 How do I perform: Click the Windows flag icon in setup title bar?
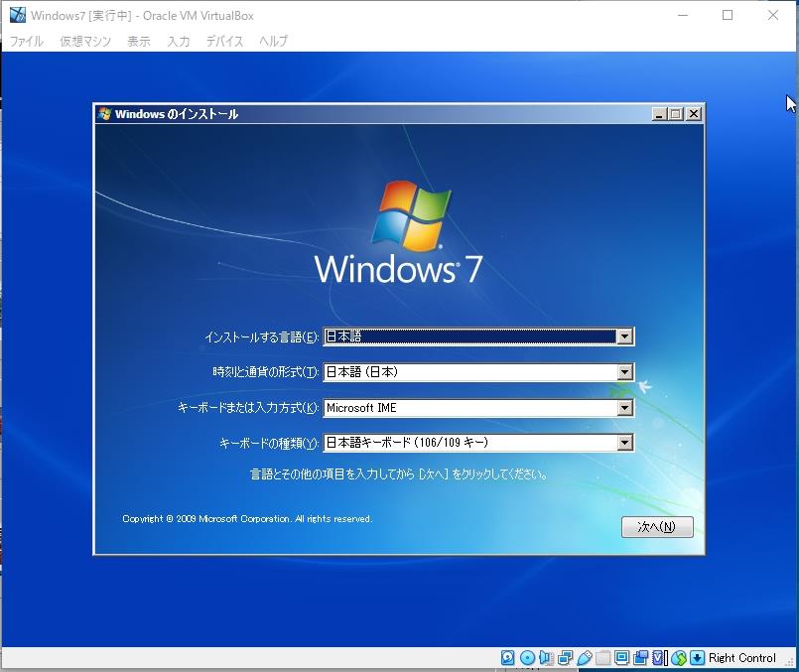point(105,113)
